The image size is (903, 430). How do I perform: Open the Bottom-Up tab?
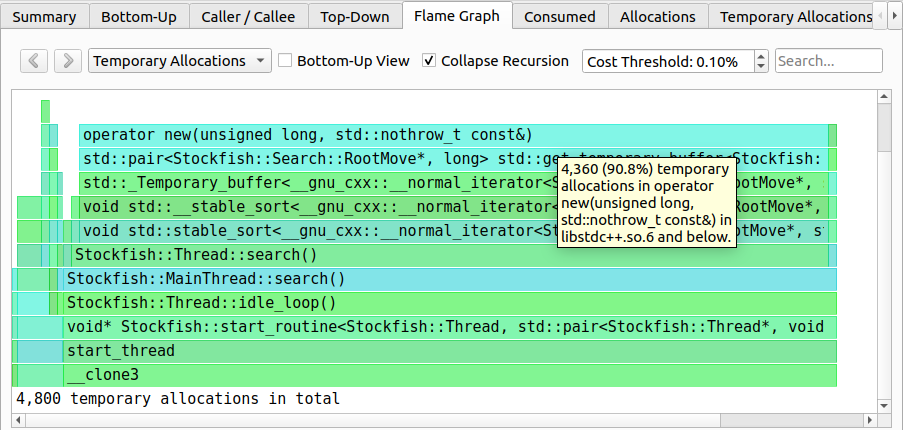pos(139,17)
